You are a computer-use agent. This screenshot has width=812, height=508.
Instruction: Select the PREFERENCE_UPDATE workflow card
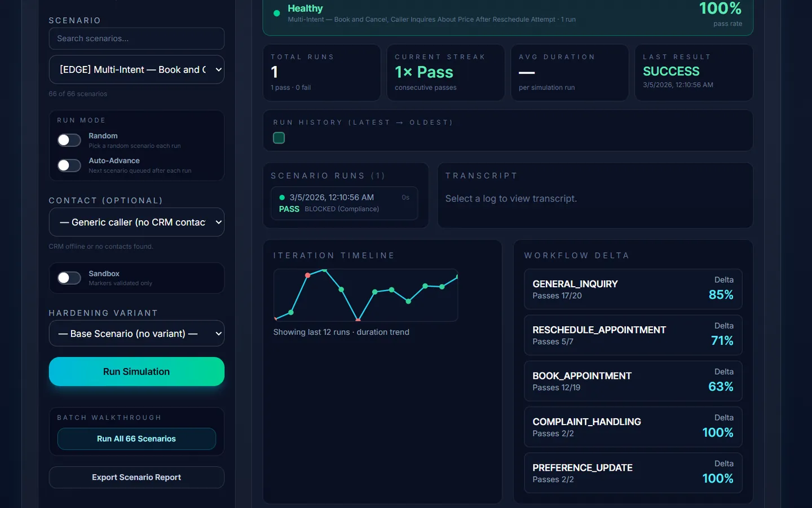coord(633,473)
